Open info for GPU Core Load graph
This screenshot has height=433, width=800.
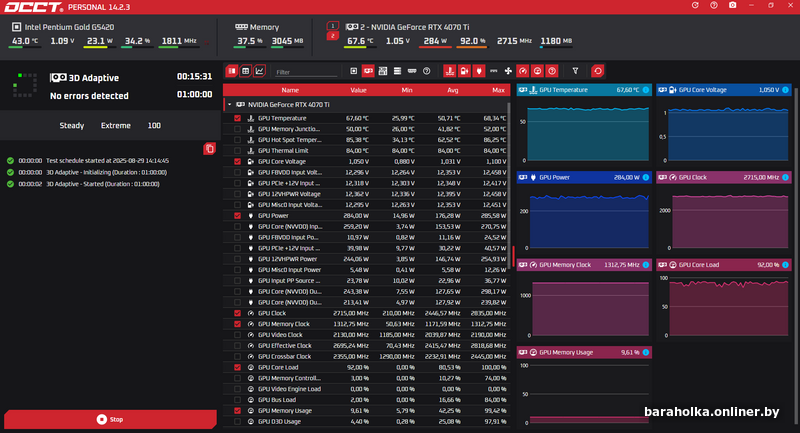(x=785, y=265)
